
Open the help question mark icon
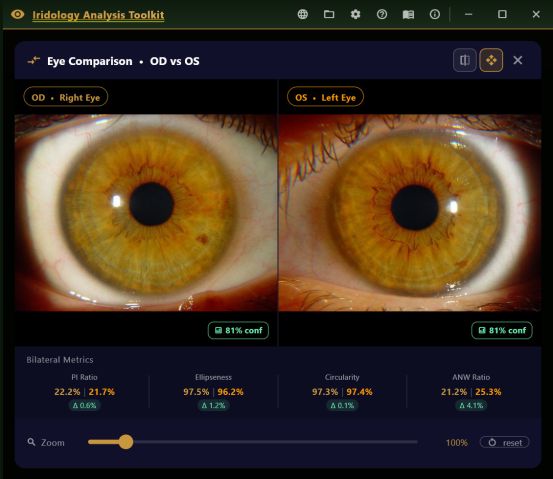coord(382,14)
